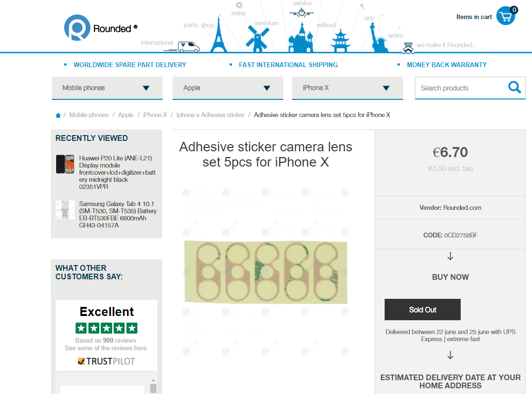Go to home via breadcrumb house icon
The width and height of the screenshot is (532, 394).
58,116
